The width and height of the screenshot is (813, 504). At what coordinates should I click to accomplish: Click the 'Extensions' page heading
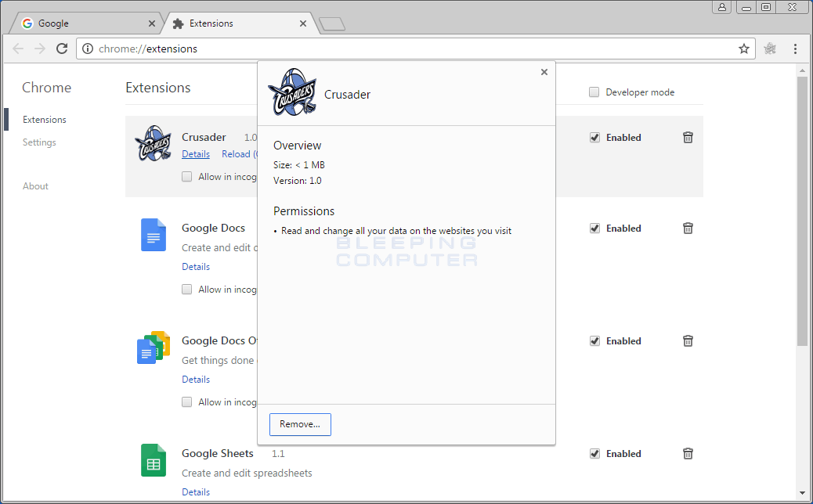tap(158, 88)
